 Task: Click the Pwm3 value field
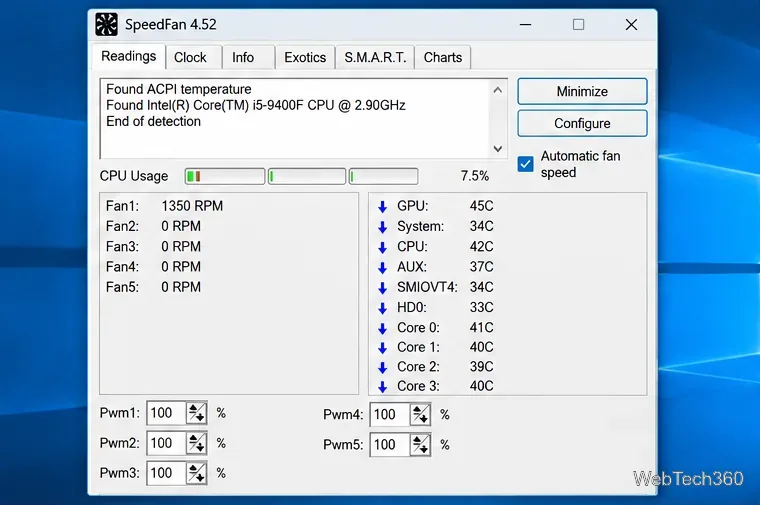(x=166, y=473)
